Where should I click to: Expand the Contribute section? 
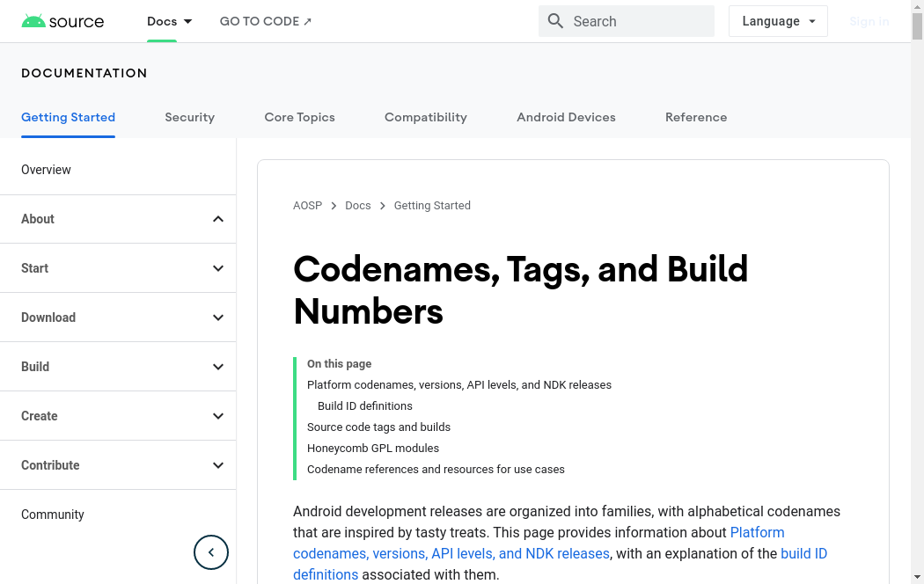(x=218, y=465)
